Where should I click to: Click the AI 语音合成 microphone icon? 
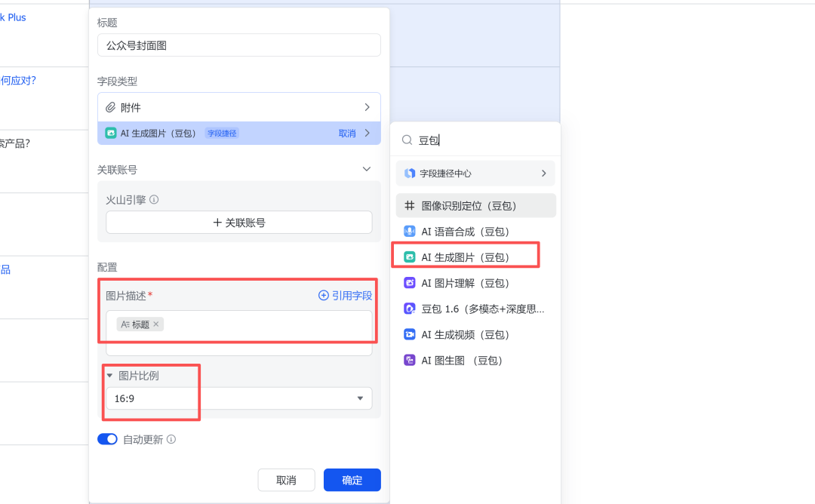(410, 232)
